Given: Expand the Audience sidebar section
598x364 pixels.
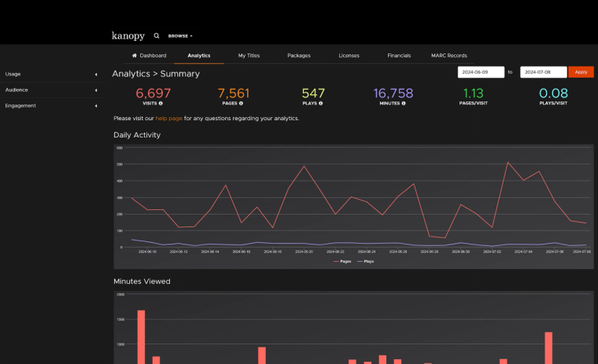Looking at the screenshot, I should 51,90.
